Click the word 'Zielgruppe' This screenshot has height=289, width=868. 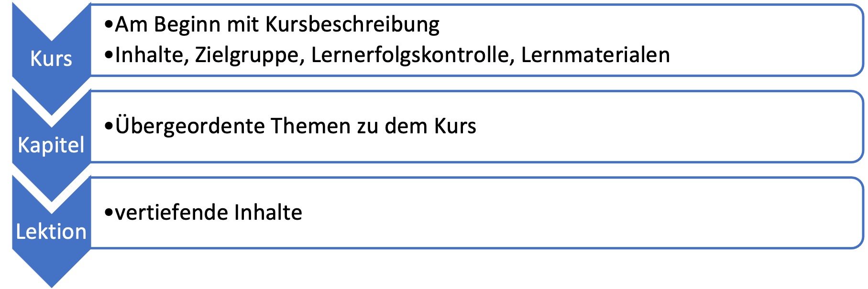pos(250,55)
